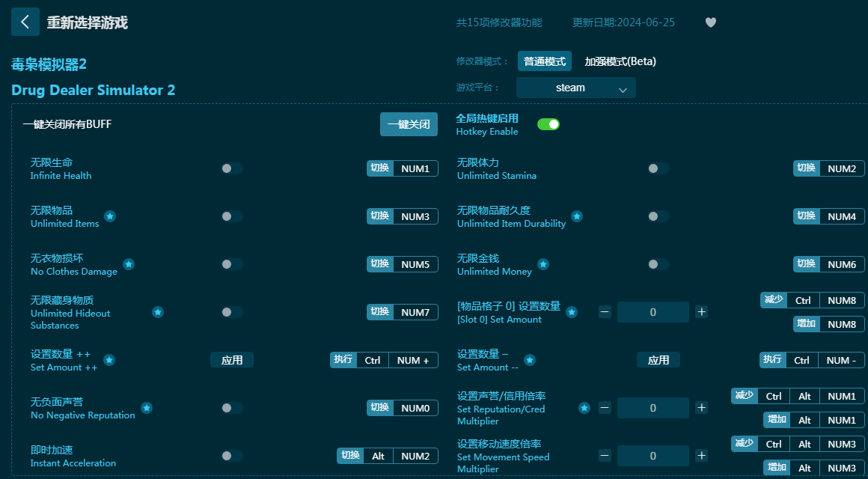The width and height of the screenshot is (868, 479).
Task: Click NUM2 hotkey for Unlimited Stamina
Action: [x=842, y=168]
